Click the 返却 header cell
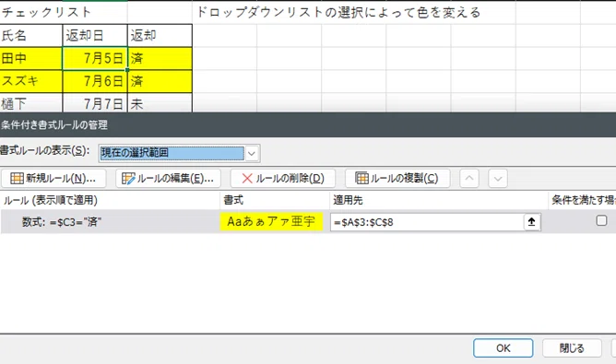The image size is (616, 364). 160,36
